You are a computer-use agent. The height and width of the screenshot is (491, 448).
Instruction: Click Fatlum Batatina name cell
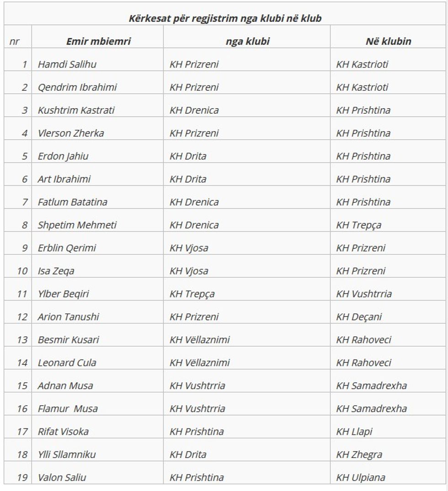73,202
